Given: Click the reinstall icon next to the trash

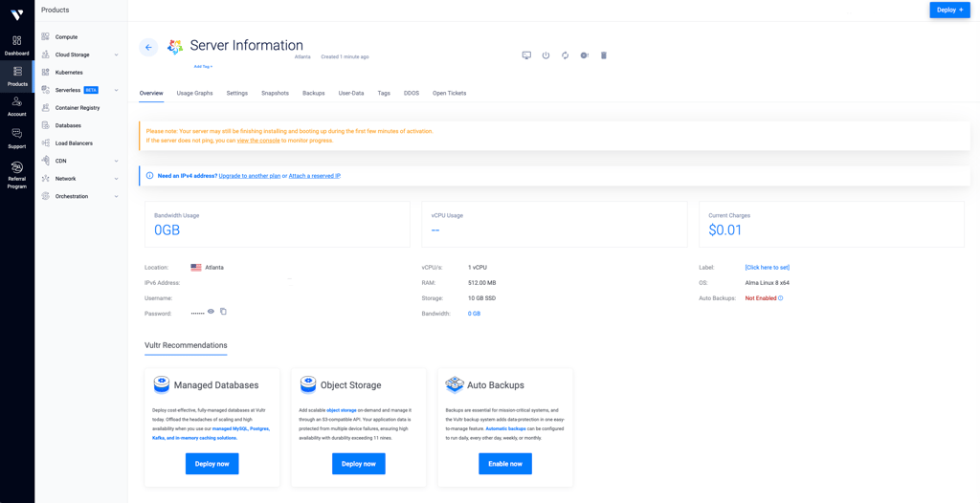Looking at the screenshot, I should [x=585, y=55].
